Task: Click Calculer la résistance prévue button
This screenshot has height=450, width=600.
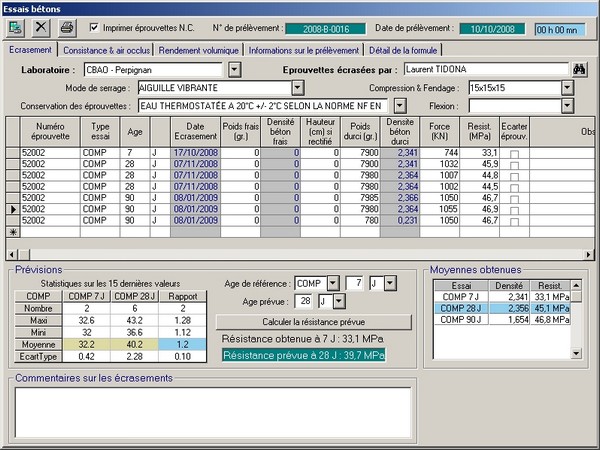Action: coord(314,321)
